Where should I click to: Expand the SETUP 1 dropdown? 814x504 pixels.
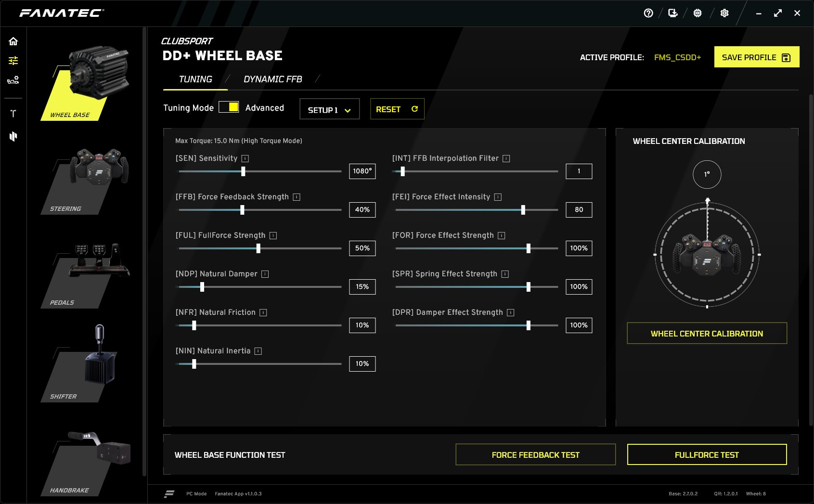coord(329,110)
